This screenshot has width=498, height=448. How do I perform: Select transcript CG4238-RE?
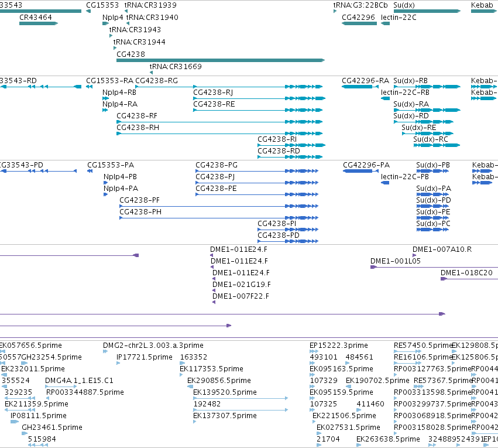pyautogui.click(x=214, y=104)
